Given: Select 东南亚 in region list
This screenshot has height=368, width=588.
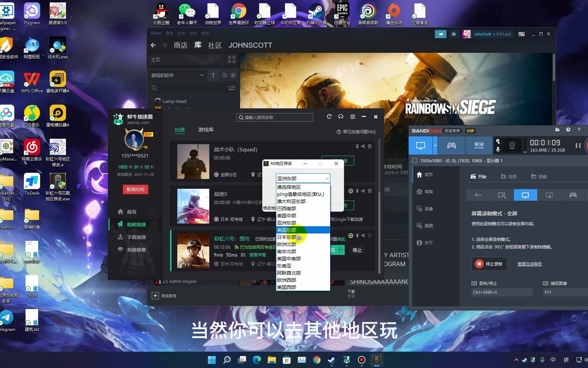Looking at the screenshot, I should pos(303,266).
